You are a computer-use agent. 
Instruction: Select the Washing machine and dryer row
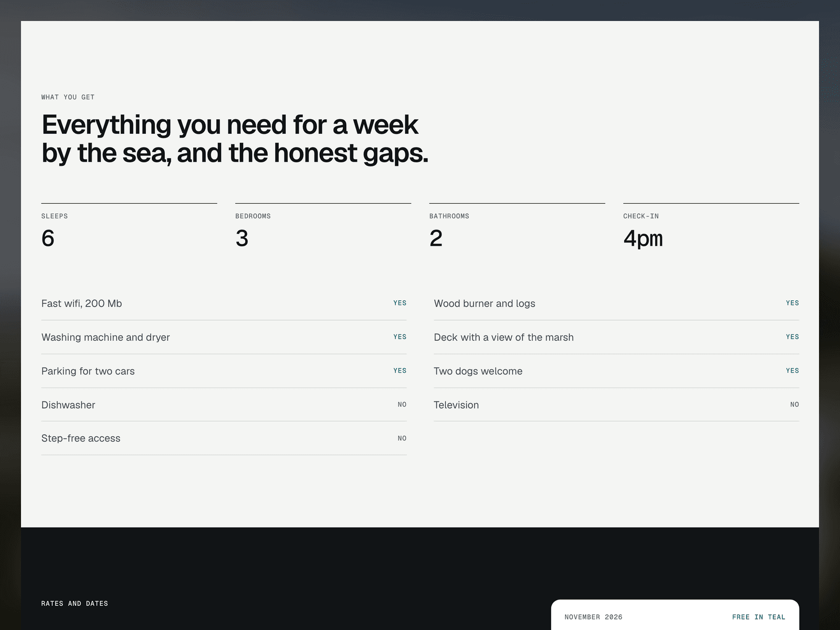(224, 337)
